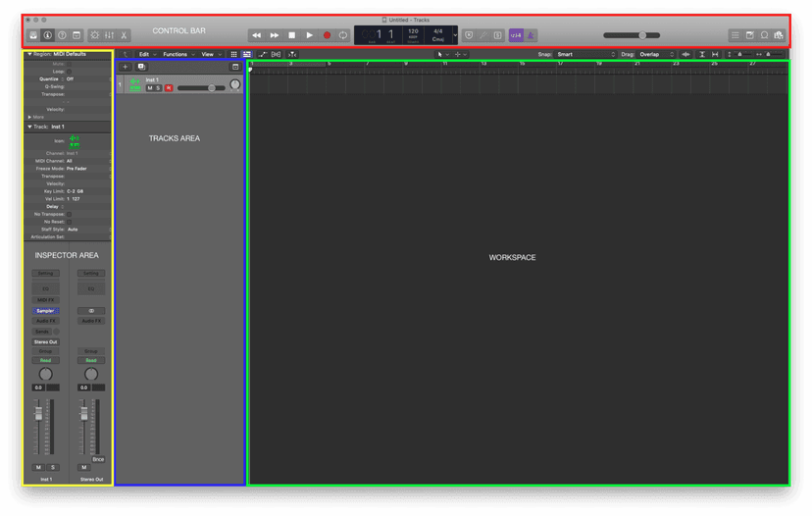
Task: Toggle control bar Solo button
Action: [497, 35]
